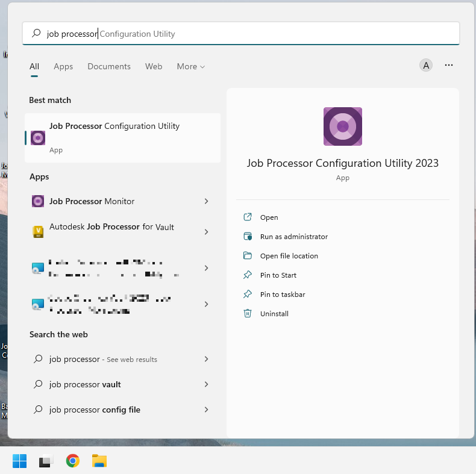Click the Open file location folder icon
476x474 pixels.
pyautogui.click(x=248, y=255)
